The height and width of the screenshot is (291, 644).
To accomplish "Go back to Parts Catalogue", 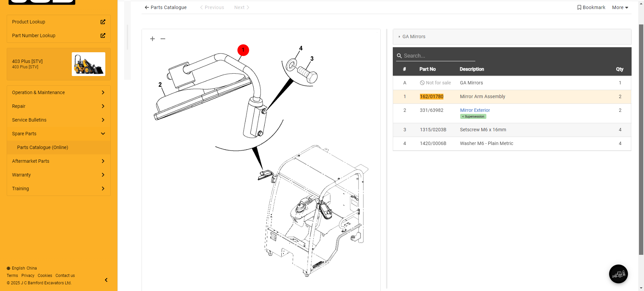I will click(166, 7).
